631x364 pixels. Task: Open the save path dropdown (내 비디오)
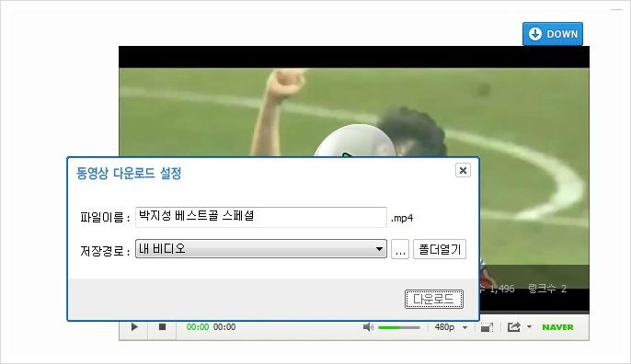[261, 249]
